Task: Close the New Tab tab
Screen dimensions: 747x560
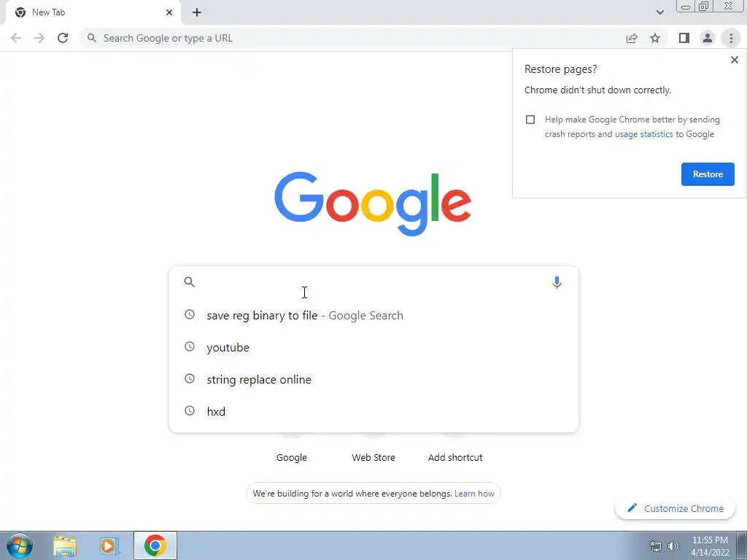Action: (x=169, y=12)
